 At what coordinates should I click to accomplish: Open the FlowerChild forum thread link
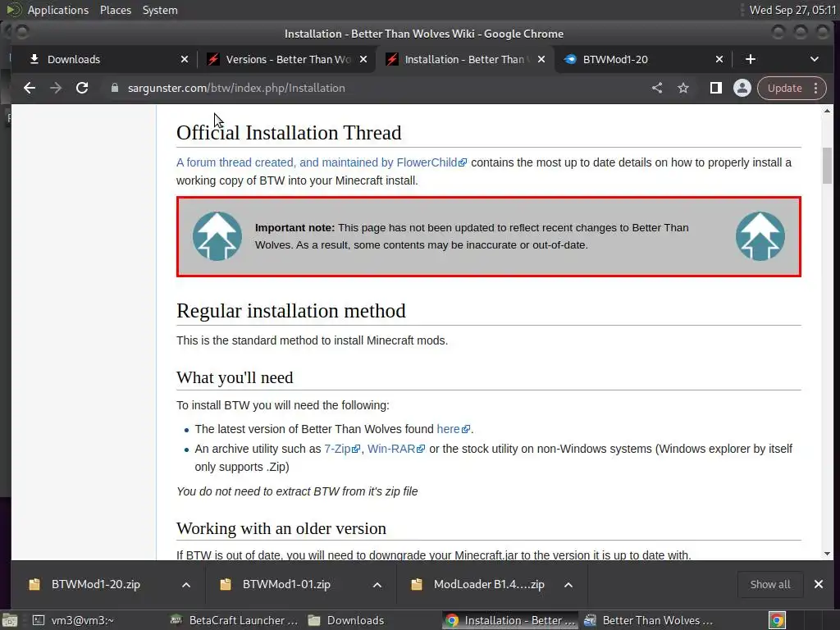coord(322,162)
